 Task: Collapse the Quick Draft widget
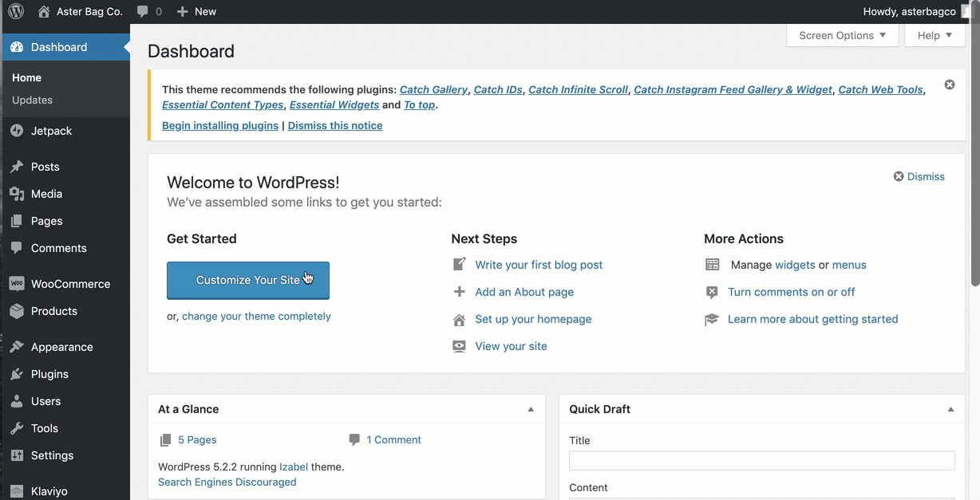pos(950,409)
